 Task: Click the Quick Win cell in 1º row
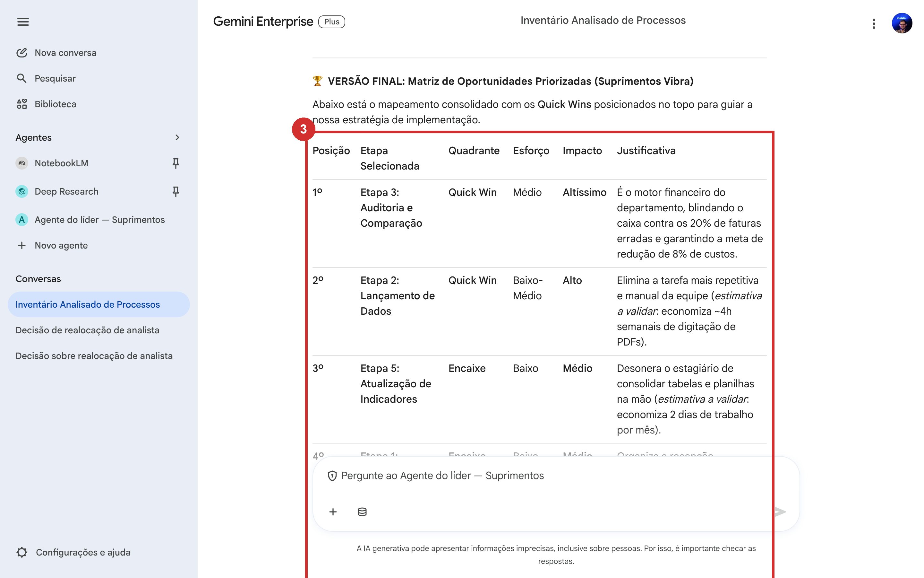click(472, 192)
